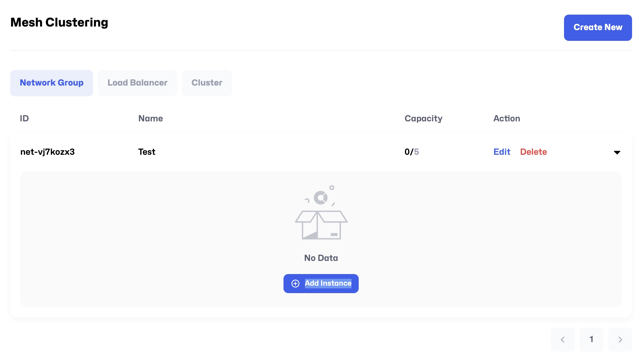Go to next page chevron

click(x=620, y=339)
